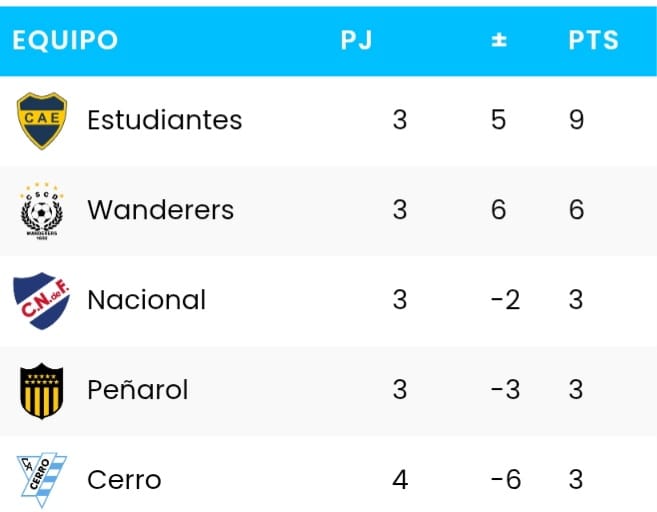The image size is (657, 512).
Task: Click the Wanderers club crest icon
Action: (43, 210)
